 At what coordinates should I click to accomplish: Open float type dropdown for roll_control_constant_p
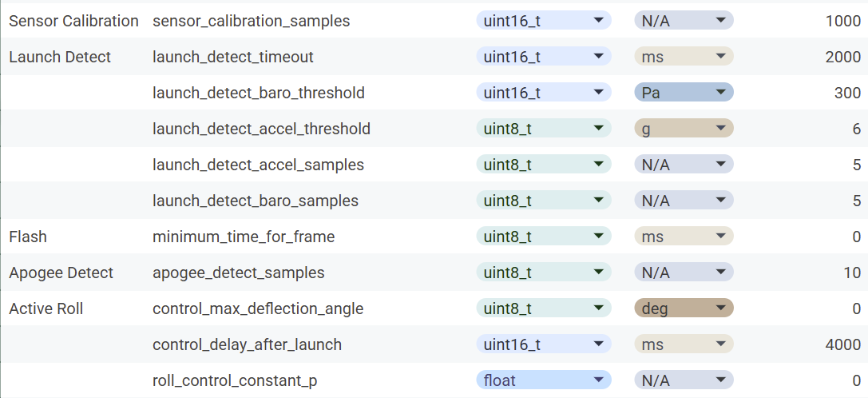click(544, 380)
